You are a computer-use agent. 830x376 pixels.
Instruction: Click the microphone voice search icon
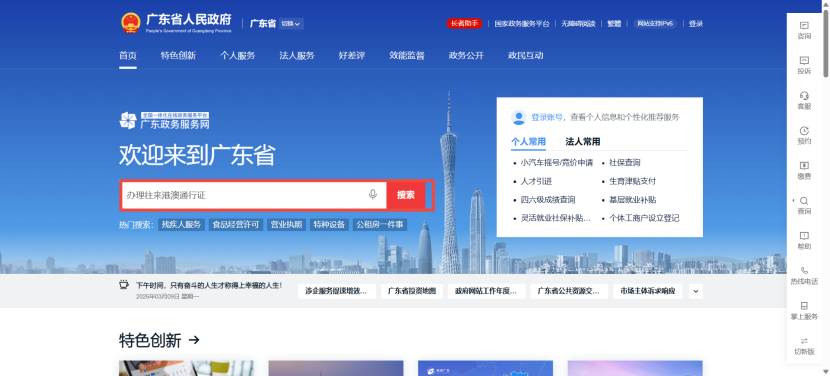click(373, 195)
